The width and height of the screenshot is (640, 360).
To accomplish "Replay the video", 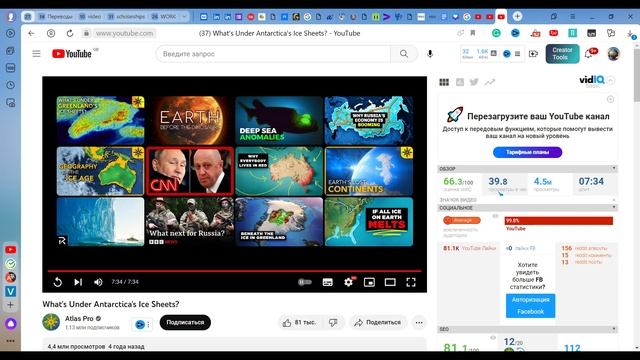I will (58, 282).
